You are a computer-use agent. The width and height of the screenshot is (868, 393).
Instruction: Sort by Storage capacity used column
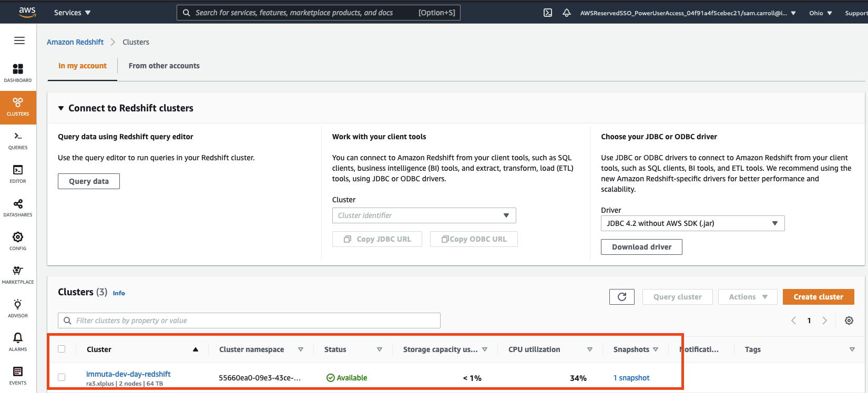click(485, 349)
